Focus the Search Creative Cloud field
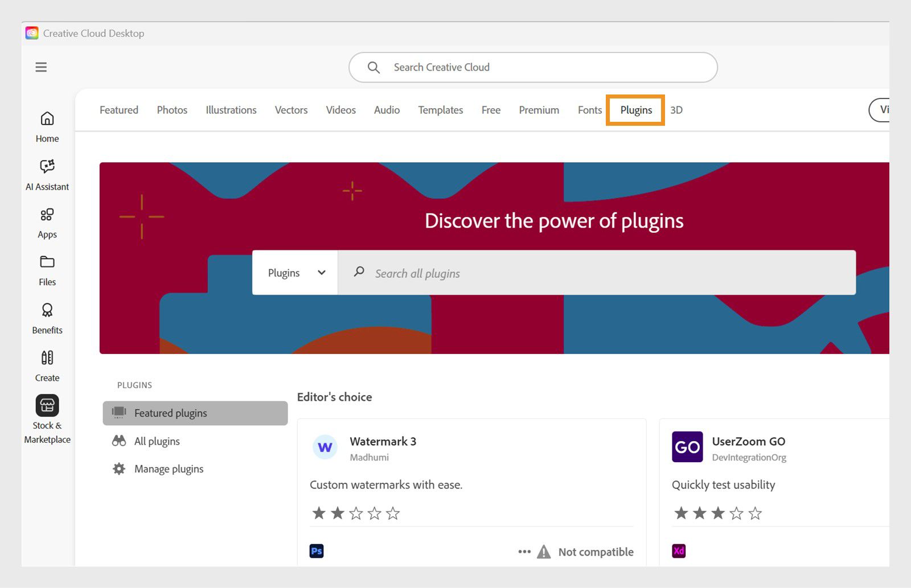This screenshot has width=911, height=588. (x=533, y=67)
